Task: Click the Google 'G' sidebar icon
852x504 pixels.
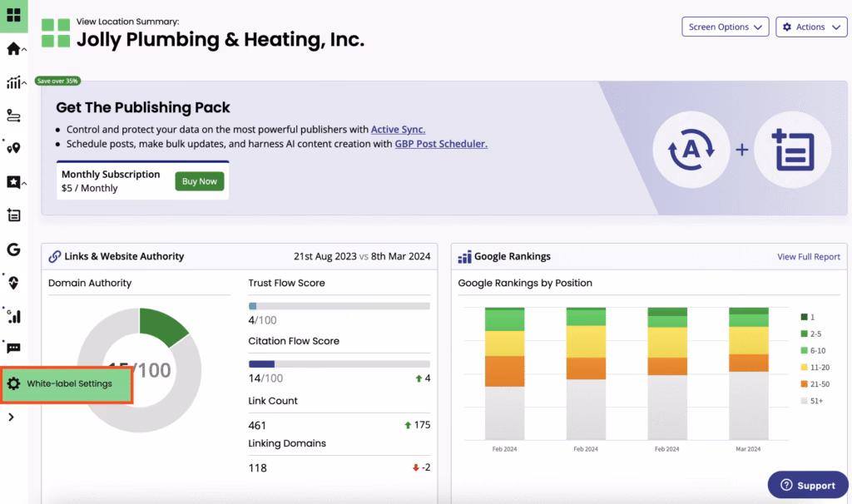Action: click(13, 250)
